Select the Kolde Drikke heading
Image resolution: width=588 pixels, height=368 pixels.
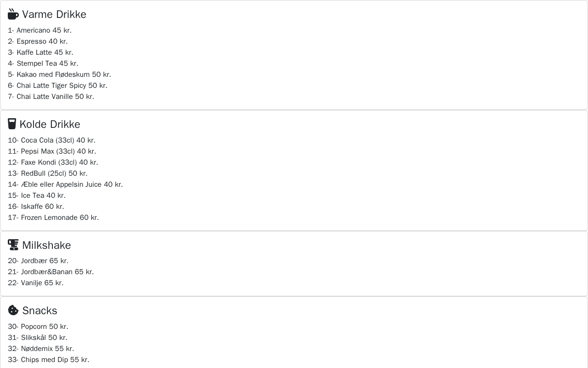click(x=50, y=124)
